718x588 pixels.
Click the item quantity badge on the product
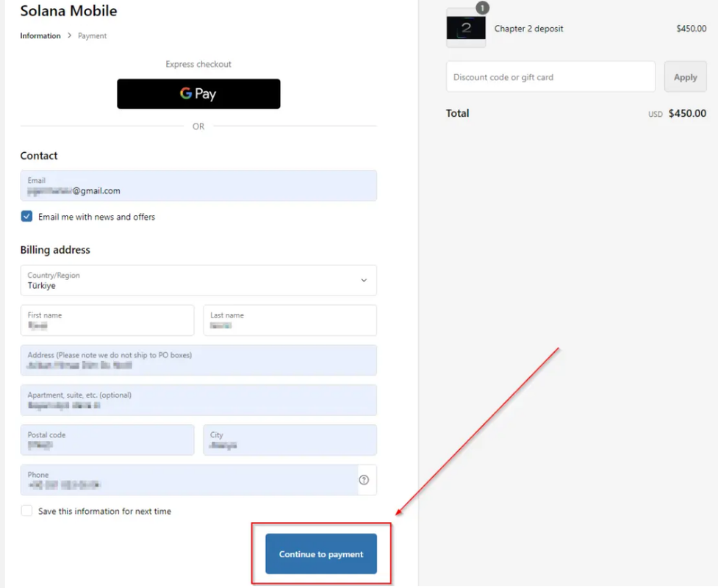482,8
